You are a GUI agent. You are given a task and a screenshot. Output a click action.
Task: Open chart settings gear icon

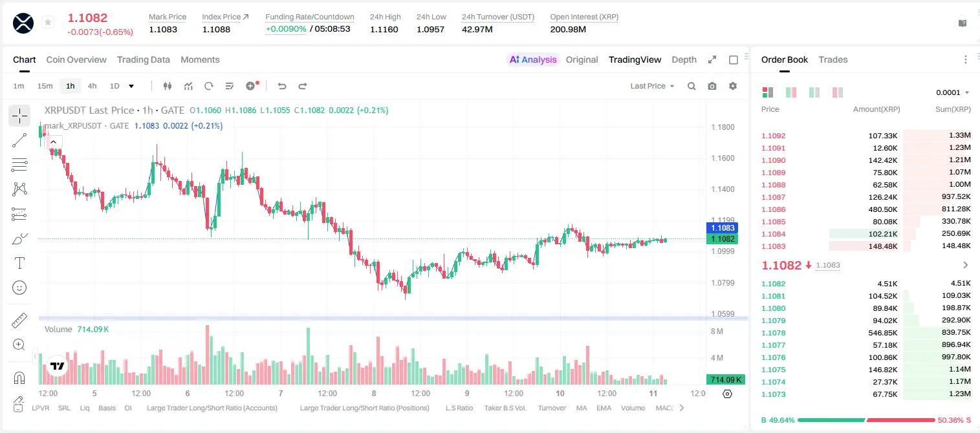coord(733,86)
